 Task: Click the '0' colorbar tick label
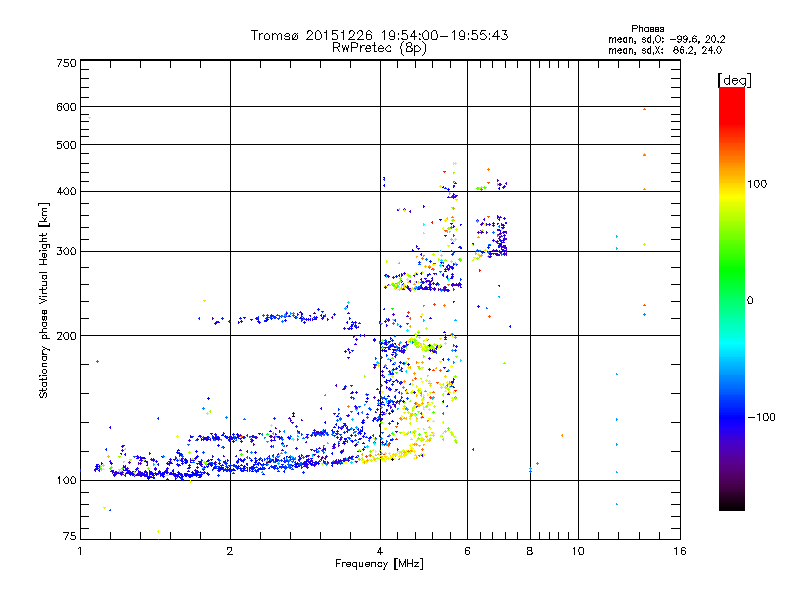click(x=750, y=301)
